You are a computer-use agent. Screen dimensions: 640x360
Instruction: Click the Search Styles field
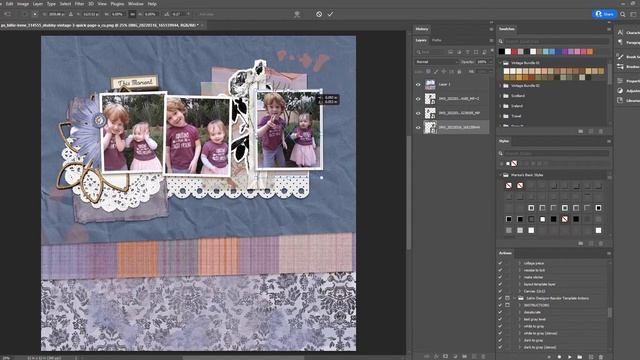(557, 153)
